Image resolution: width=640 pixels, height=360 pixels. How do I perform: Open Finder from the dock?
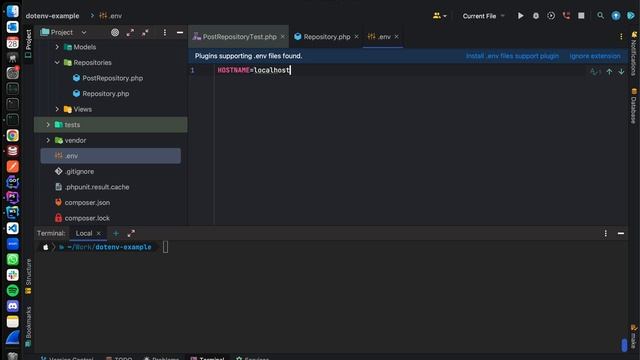point(13,11)
